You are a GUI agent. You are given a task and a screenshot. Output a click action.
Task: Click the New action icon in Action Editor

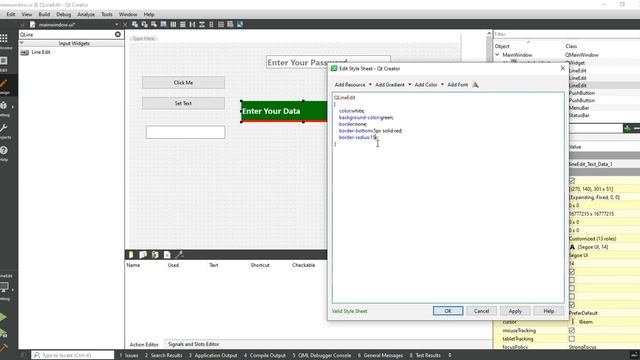click(131, 255)
